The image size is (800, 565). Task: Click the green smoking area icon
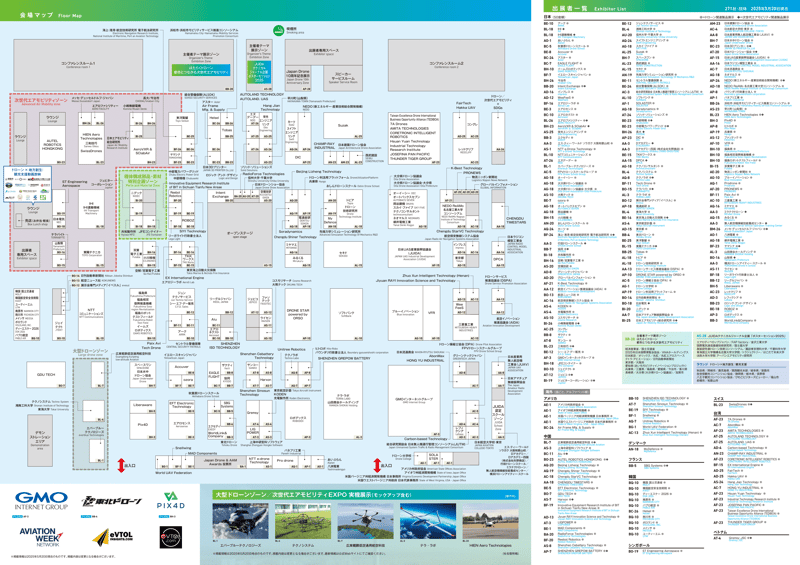pyautogui.click(x=278, y=31)
